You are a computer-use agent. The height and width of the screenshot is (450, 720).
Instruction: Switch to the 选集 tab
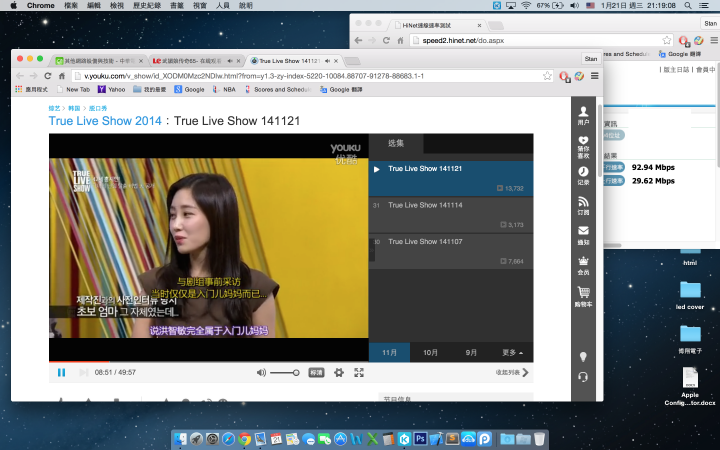pos(396,143)
